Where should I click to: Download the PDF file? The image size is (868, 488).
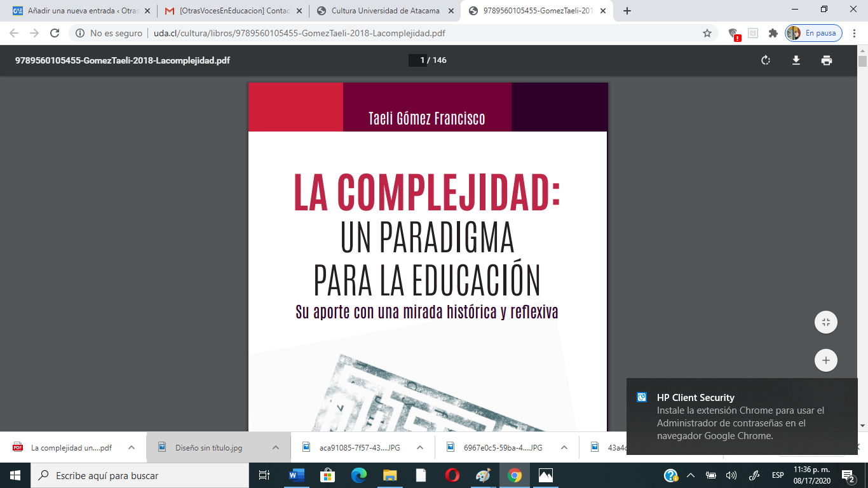coord(796,60)
